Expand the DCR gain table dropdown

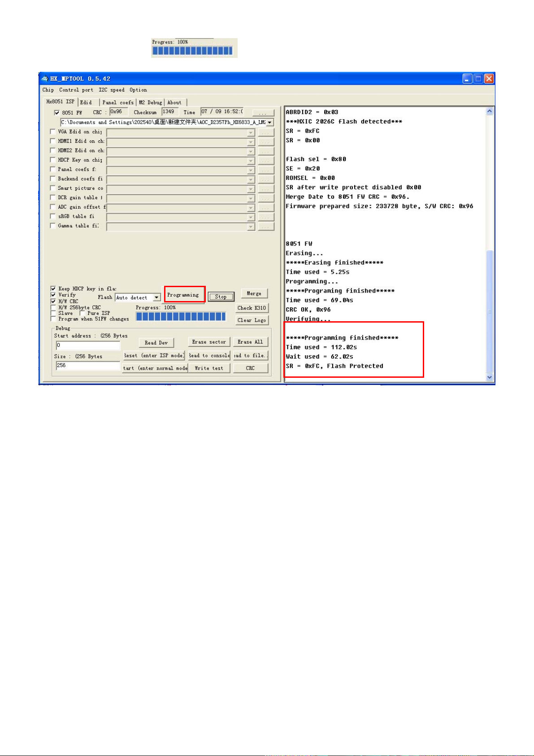(251, 198)
